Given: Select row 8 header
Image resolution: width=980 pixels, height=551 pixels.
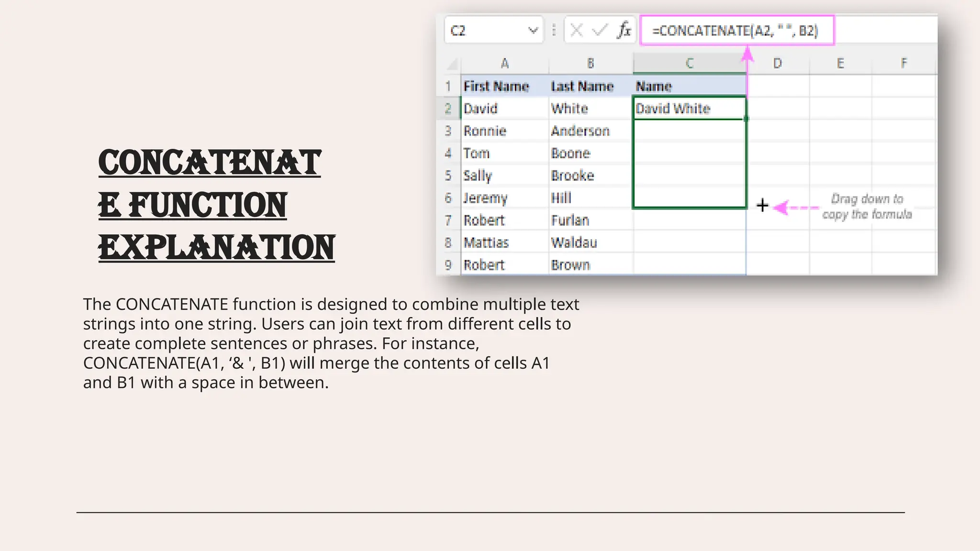Looking at the screenshot, I should (x=448, y=242).
